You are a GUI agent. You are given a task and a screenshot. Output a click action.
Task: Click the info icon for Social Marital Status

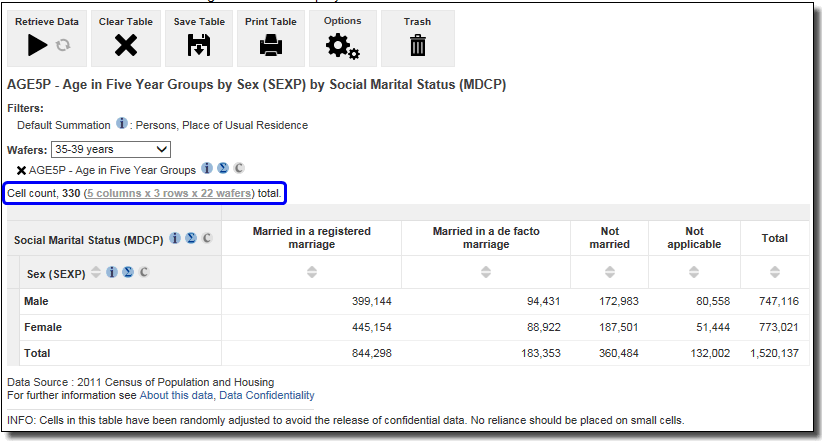point(175,239)
